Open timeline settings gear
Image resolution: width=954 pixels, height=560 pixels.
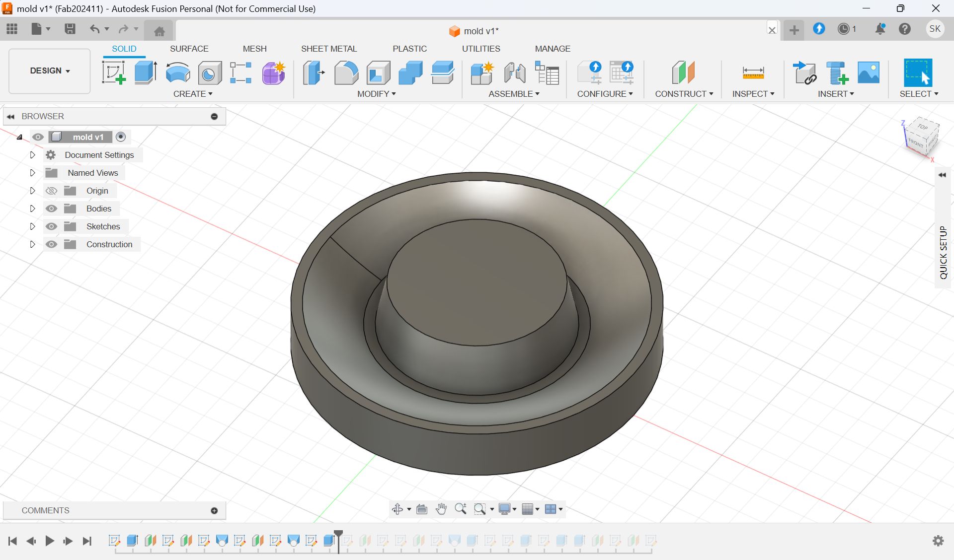click(938, 541)
